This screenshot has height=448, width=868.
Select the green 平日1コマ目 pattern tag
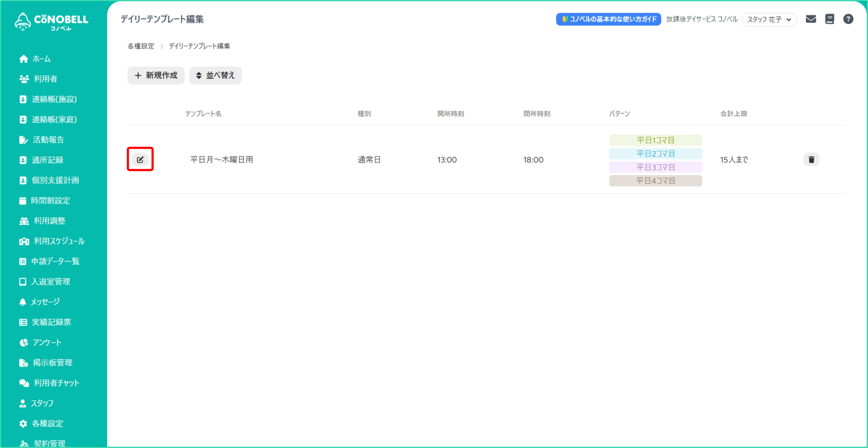click(655, 140)
